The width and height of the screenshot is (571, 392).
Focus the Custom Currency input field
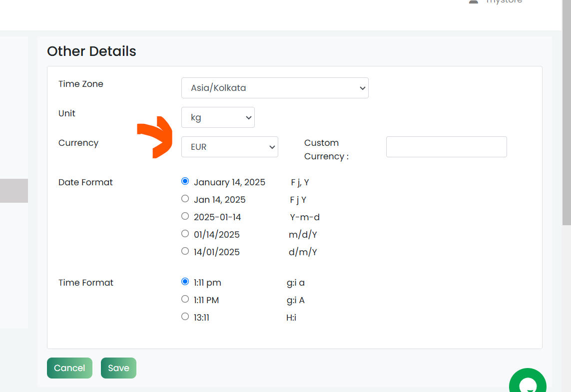pyautogui.click(x=447, y=147)
